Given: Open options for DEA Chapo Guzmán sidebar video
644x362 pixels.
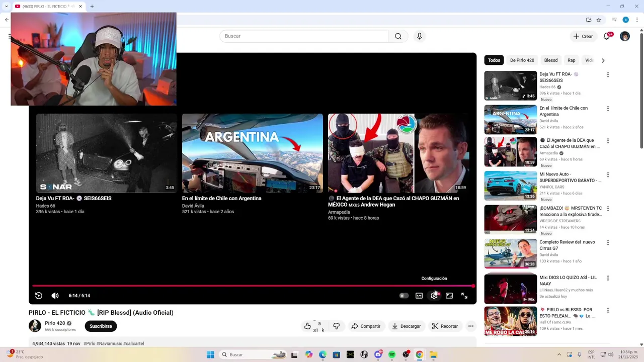Looking at the screenshot, I should tap(608, 141).
